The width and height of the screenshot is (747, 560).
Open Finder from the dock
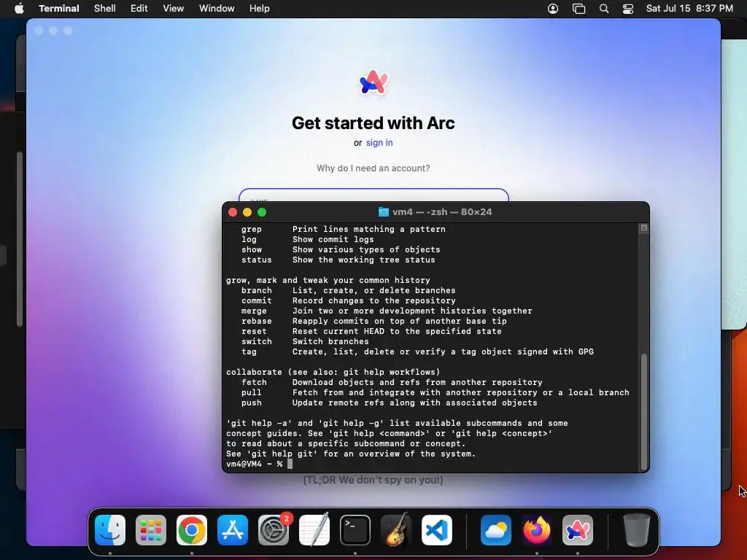click(110, 530)
